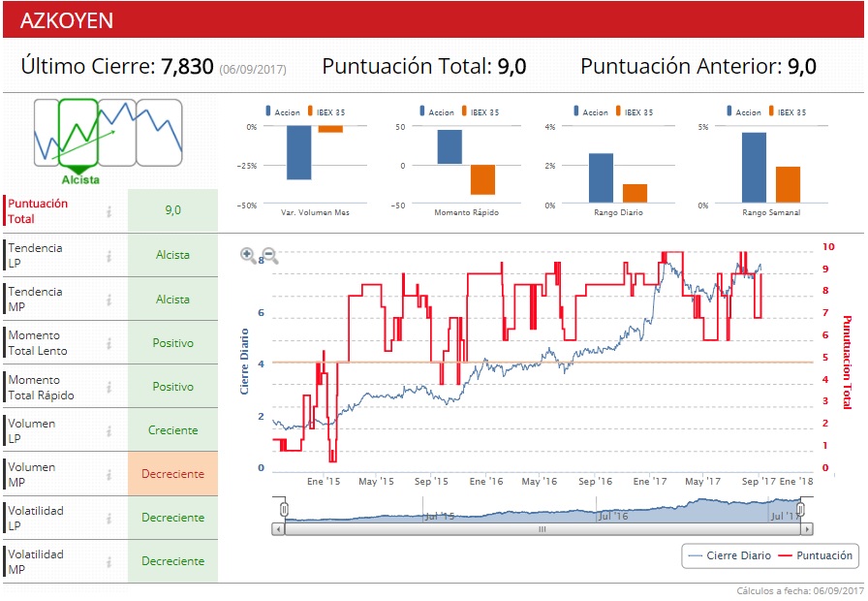Click the navigator scroll left arrow
The height and width of the screenshot is (601, 868).
[278, 529]
